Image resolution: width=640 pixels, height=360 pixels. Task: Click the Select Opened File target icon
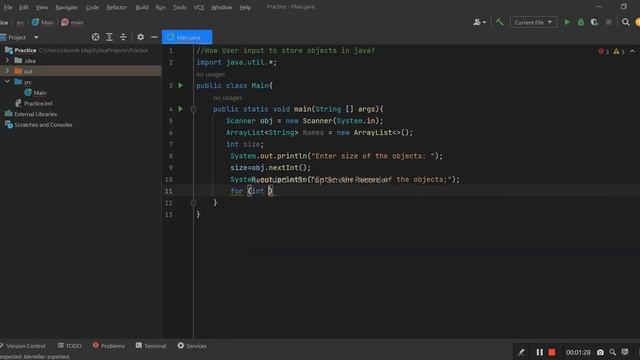coord(96,37)
